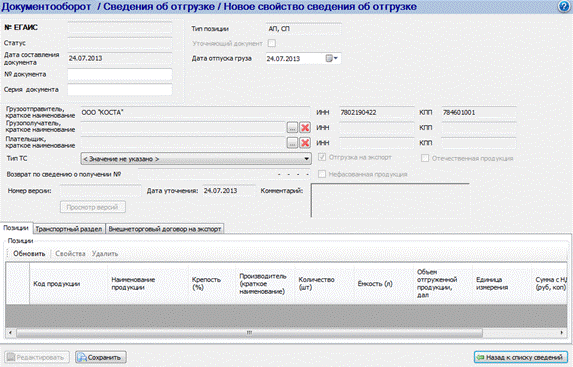Screen dimensions: 573x367
Task: Focus the № документа input field
Action: click(119, 74)
